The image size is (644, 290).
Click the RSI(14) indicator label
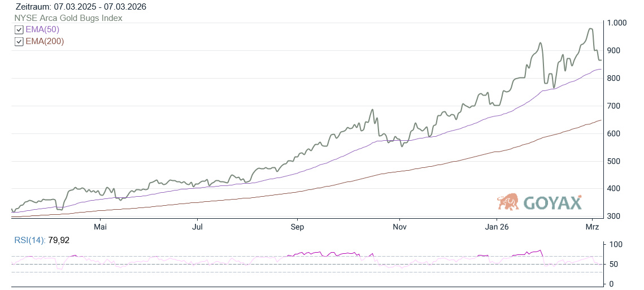coord(29,240)
